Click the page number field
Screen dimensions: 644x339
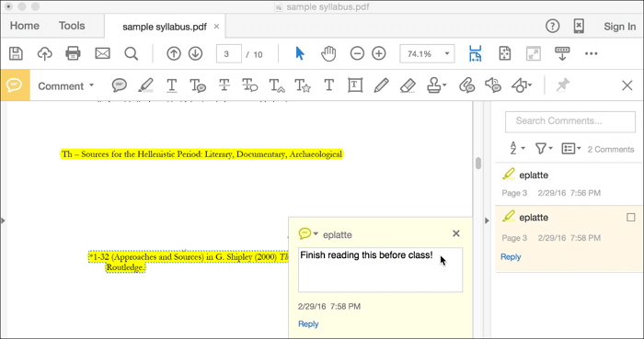click(229, 53)
